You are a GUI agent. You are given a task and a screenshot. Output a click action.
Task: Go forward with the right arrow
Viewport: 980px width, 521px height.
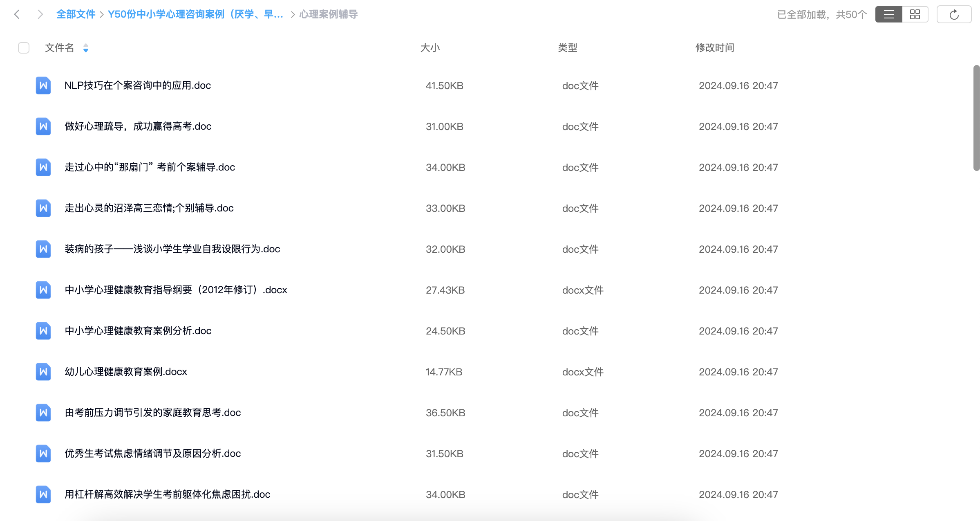(40, 14)
